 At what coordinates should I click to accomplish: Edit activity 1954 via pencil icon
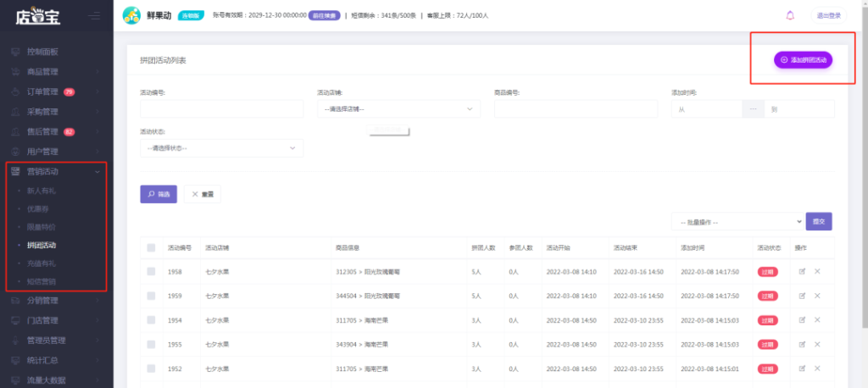(802, 320)
